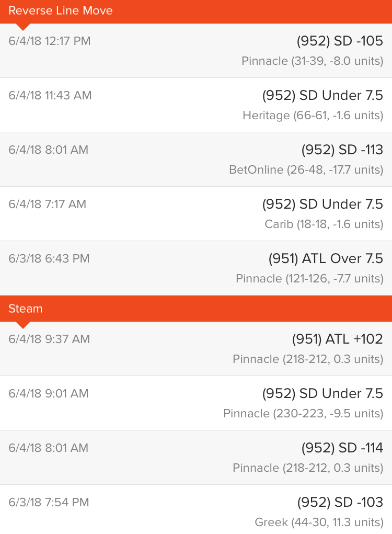The image size is (392, 534).
Task: Open the Greek SD -103 steam entry
Action: [196, 509]
